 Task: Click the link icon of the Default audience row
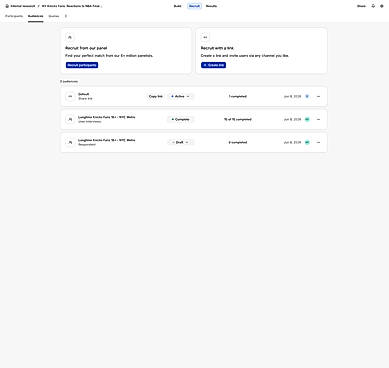click(x=70, y=96)
